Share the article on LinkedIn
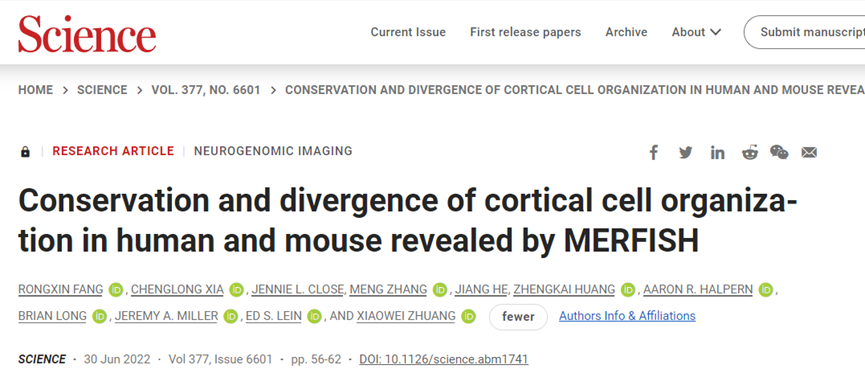This screenshot has width=865, height=369. (x=717, y=152)
